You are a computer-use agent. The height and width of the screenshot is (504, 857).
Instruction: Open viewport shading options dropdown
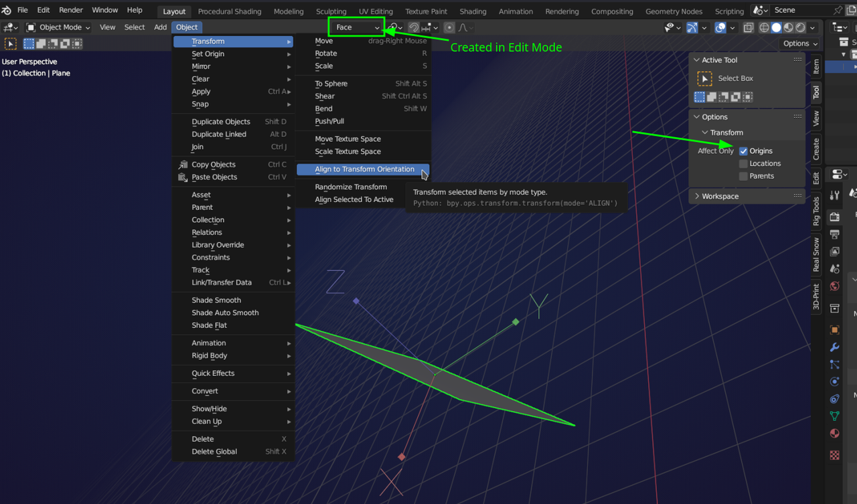pos(812,27)
